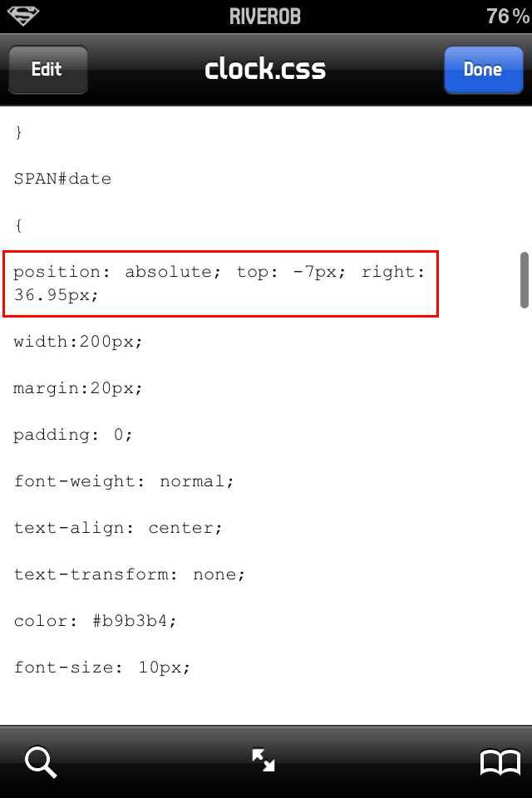Click the Edit button

[48, 70]
